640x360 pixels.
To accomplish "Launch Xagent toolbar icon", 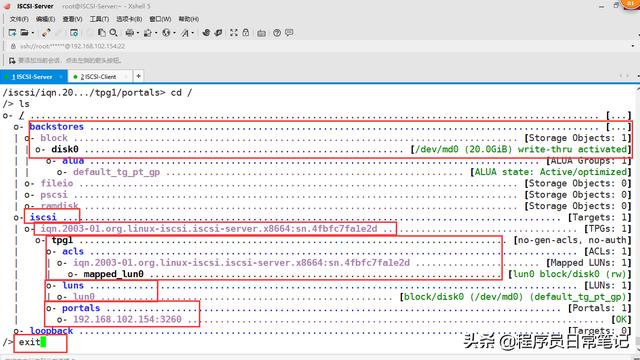I will pos(218,33).
